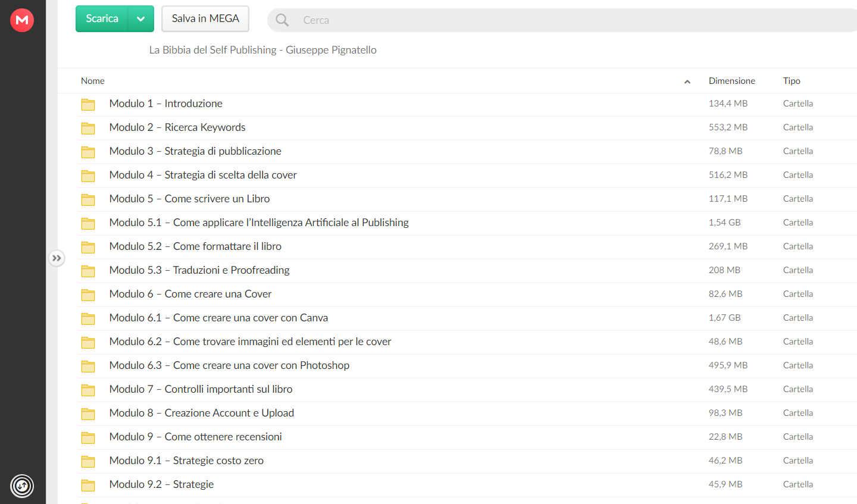The height and width of the screenshot is (504, 857).
Task: Select folder icon for Modulo 3 – Strategia di pubblicazione
Action: [88, 152]
